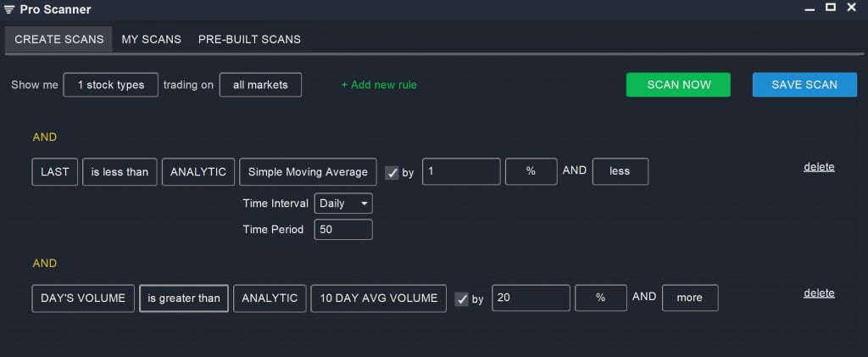
Task: Change the 'is greater than' operator
Action: point(184,298)
